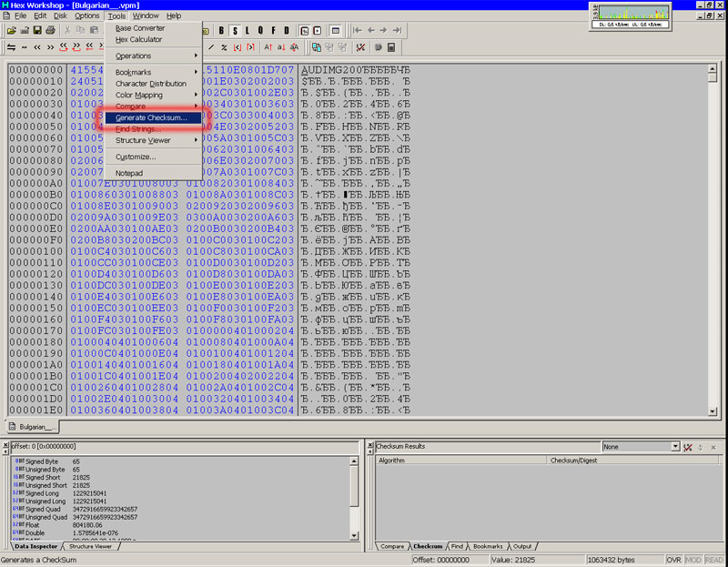
Task: Switch to the Structure Viewer tab
Action: pos(91,546)
